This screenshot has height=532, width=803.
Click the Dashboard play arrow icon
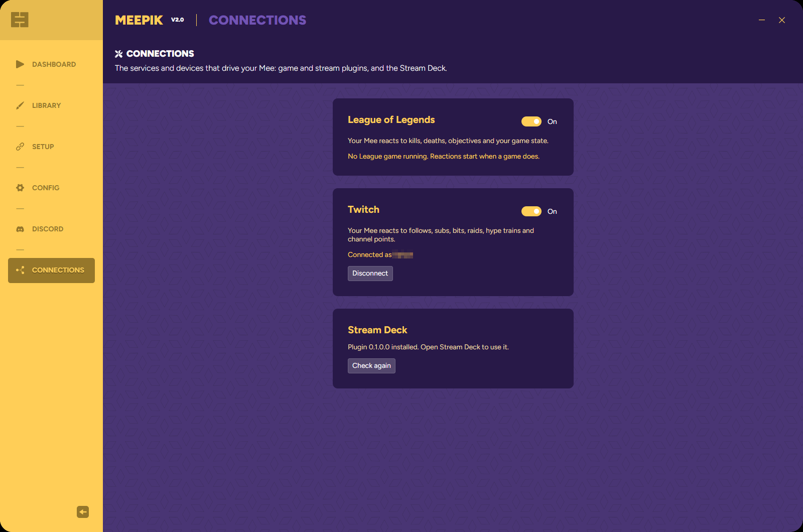click(x=20, y=64)
